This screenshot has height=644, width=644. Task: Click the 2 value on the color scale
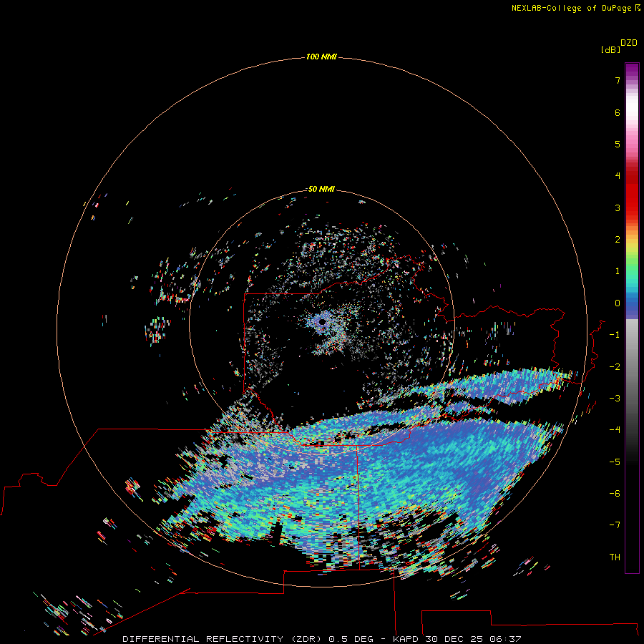[x=618, y=240]
